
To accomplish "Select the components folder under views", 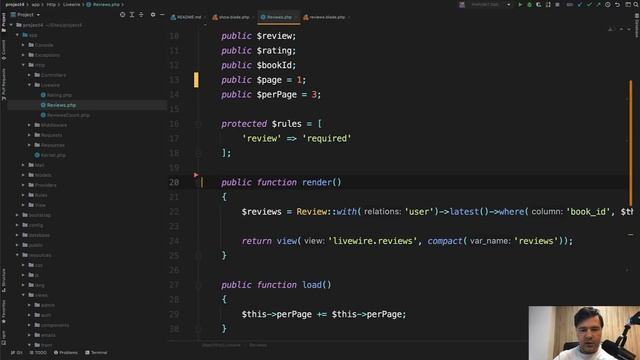I will click(x=55, y=325).
